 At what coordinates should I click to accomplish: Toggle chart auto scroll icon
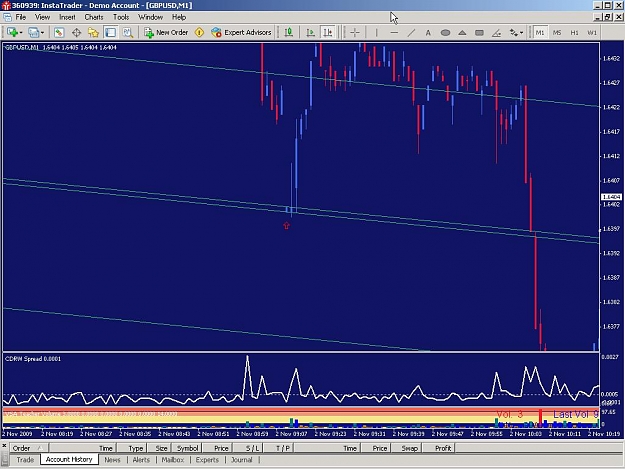[x=310, y=32]
